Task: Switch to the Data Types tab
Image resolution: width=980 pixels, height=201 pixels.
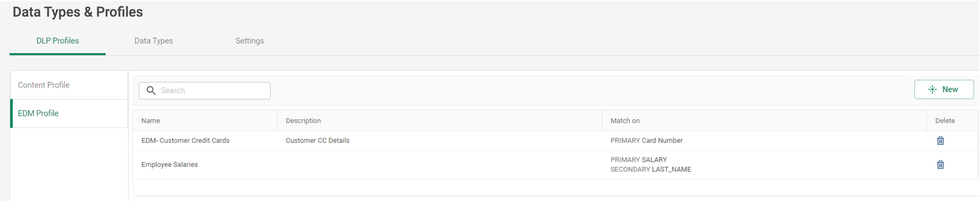Action: (153, 41)
